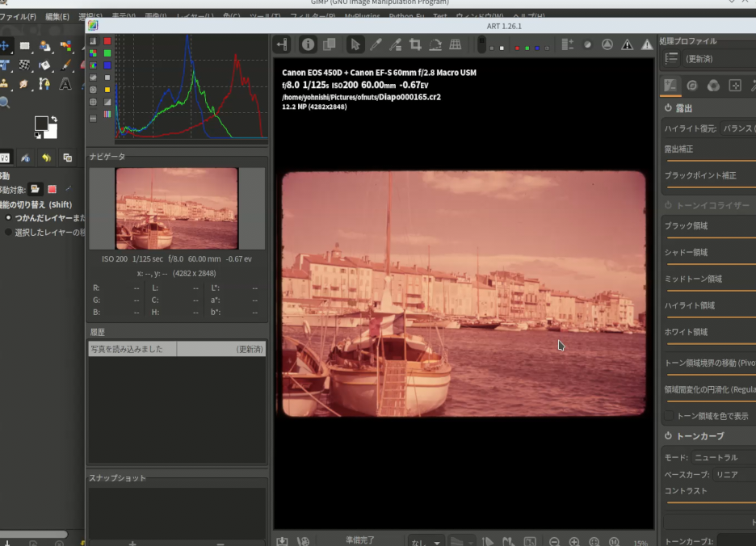Image resolution: width=756 pixels, height=546 pixels.
Task: Select the perspective correction grid tool
Action: (456, 44)
